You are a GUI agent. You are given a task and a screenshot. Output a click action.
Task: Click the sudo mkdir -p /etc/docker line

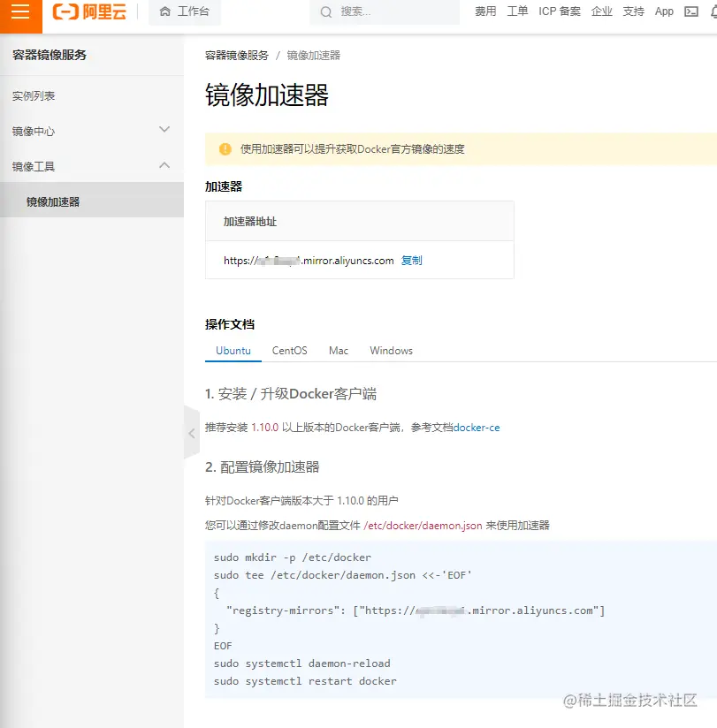tap(293, 557)
